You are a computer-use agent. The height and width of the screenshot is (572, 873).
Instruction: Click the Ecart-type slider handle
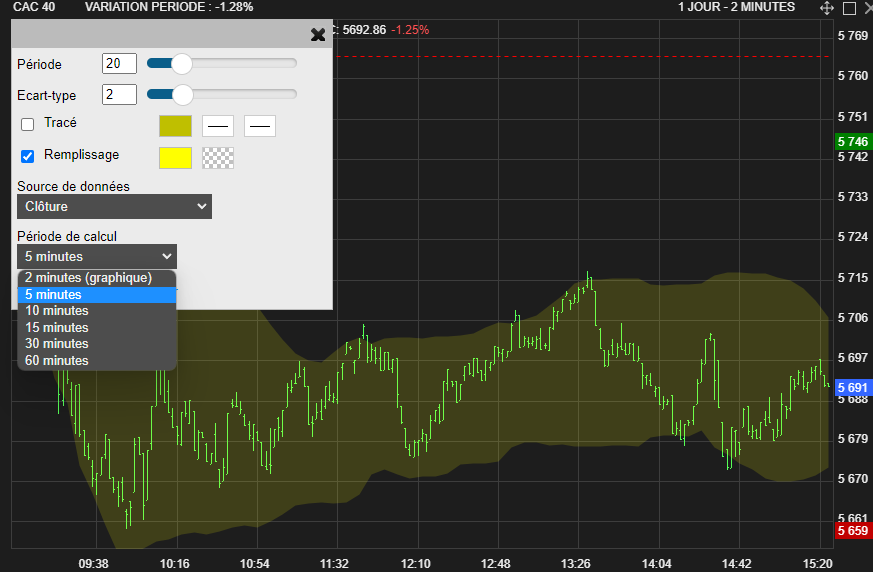pyautogui.click(x=181, y=95)
